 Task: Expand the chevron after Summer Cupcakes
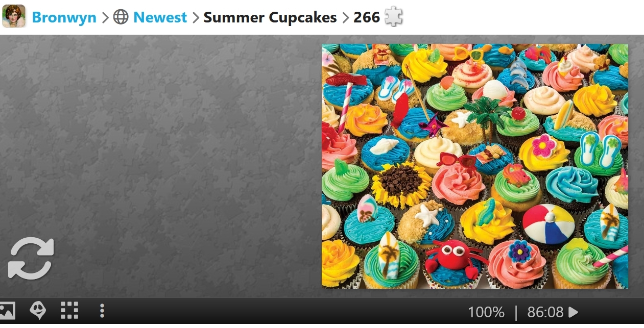(x=345, y=17)
